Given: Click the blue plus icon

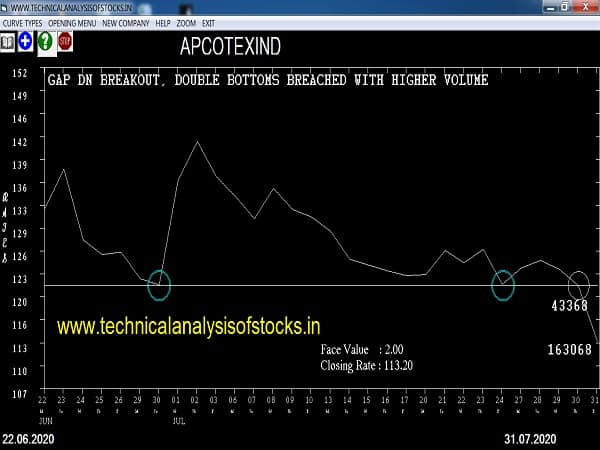Looking at the screenshot, I should pyautogui.click(x=26, y=41).
